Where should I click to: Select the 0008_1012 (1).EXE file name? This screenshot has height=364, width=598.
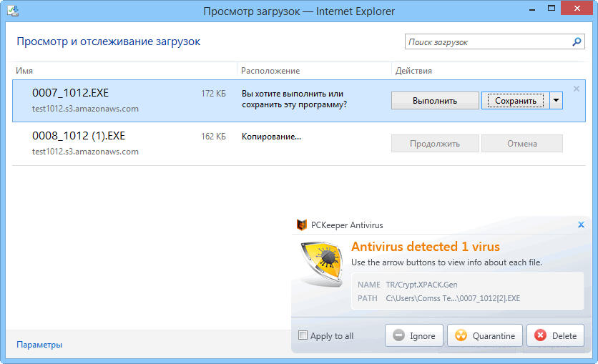79,136
